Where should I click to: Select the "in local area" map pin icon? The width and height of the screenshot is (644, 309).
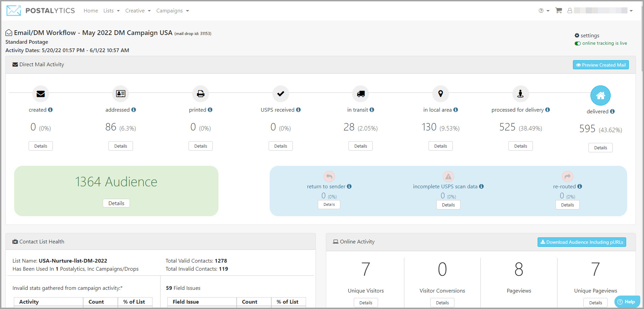pyautogui.click(x=440, y=94)
